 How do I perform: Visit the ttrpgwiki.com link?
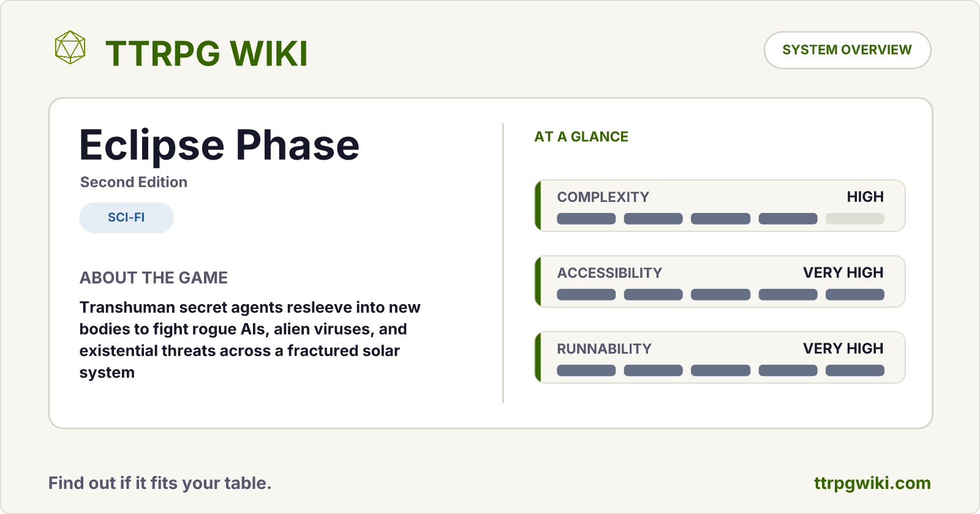tap(872, 483)
